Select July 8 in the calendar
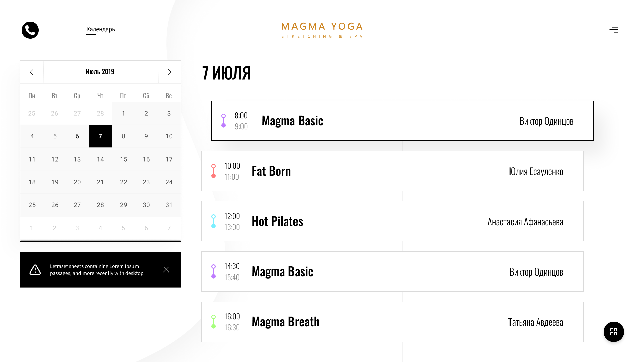Screen dimensions: 644x362 pyautogui.click(x=123, y=136)
